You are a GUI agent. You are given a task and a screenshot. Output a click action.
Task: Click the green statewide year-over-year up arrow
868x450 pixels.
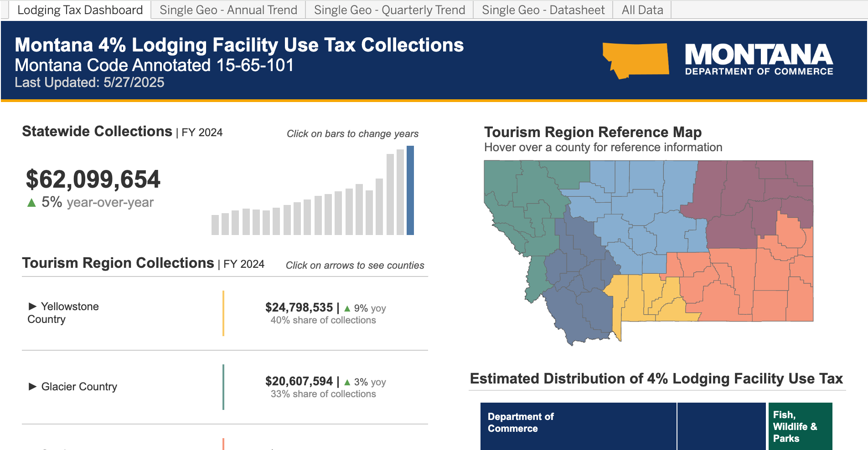[31, 203]
